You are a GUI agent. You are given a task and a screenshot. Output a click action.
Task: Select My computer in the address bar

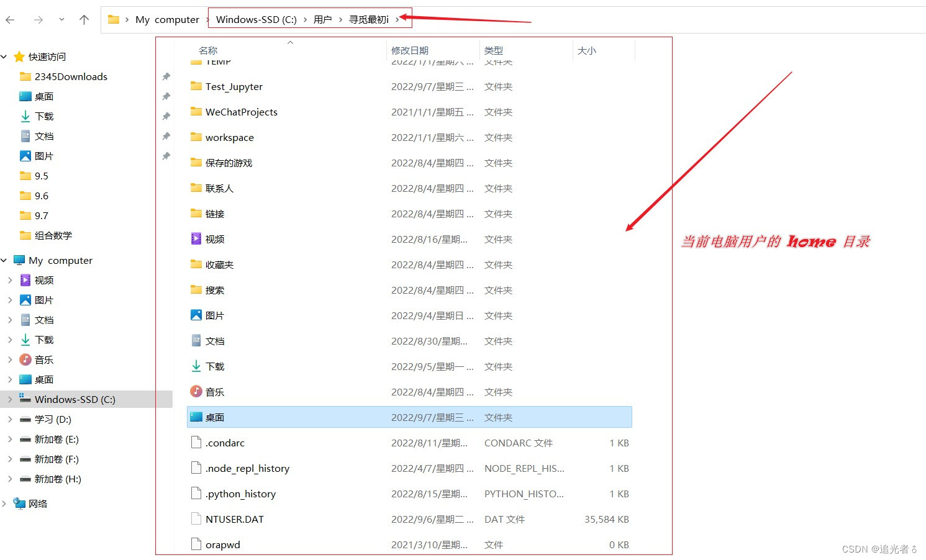point(167,19)
